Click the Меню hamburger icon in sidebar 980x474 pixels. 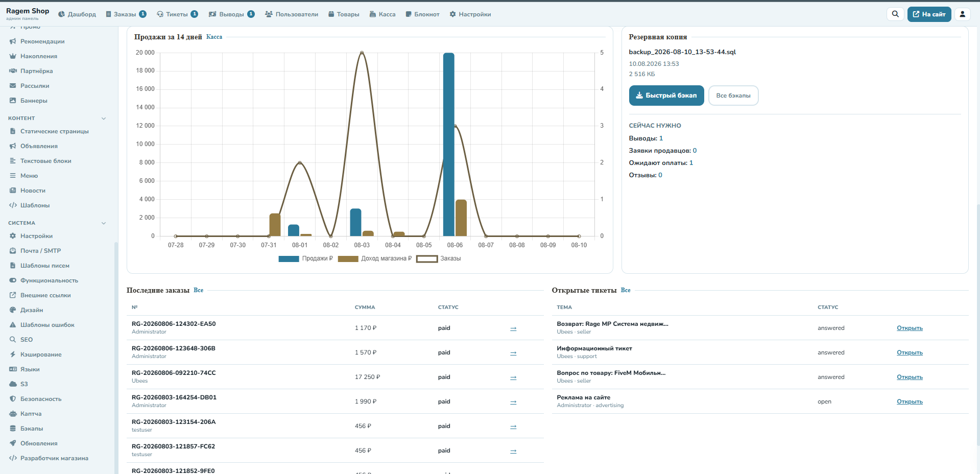pyautogui.click(x=13, y=176)
